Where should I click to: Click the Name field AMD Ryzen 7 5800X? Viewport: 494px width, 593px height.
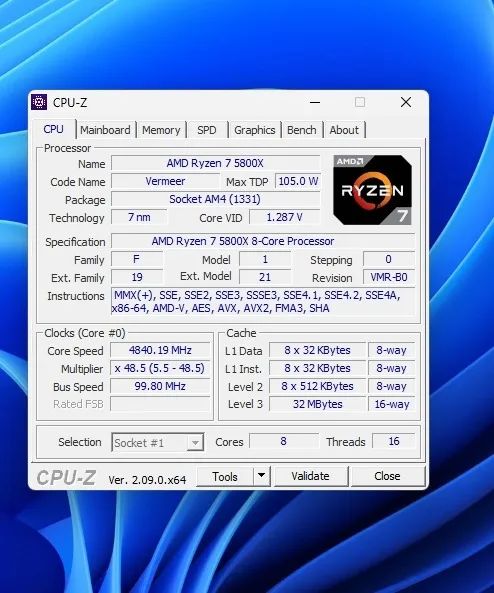pos(215,163)
